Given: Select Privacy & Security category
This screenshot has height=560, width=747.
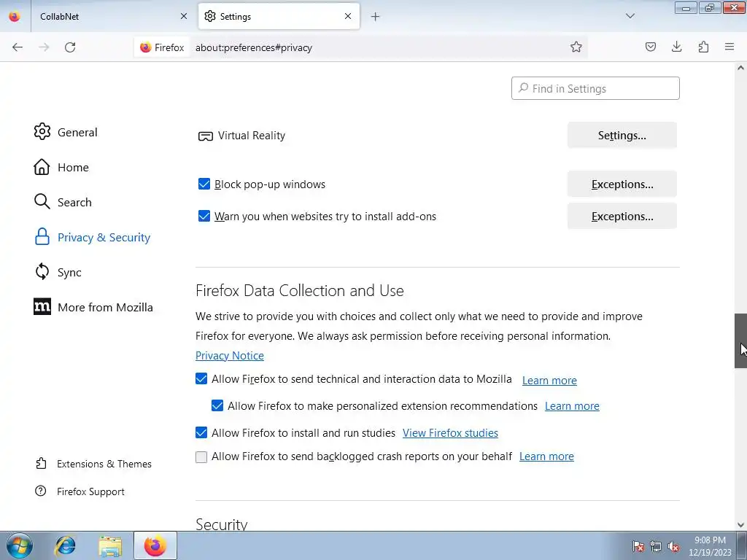Looking at the screenshot, I should click(93, 237).
